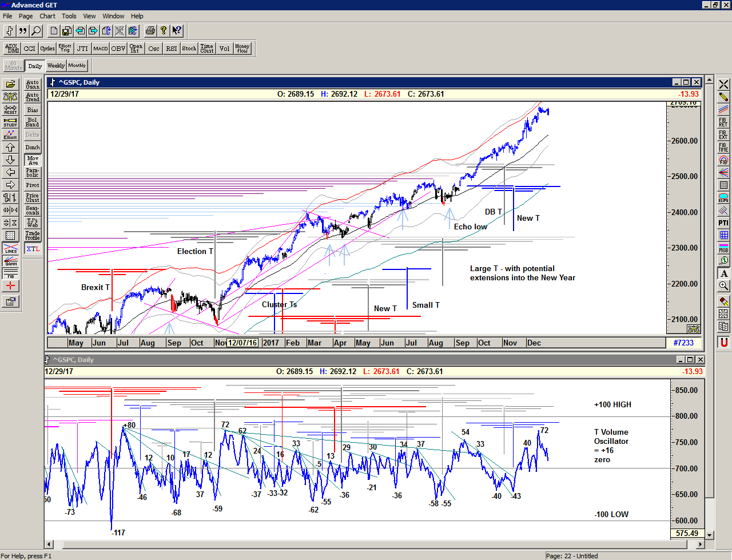Select the Fibonacci Retracement (FIB RET) tool

click(723, 122)
